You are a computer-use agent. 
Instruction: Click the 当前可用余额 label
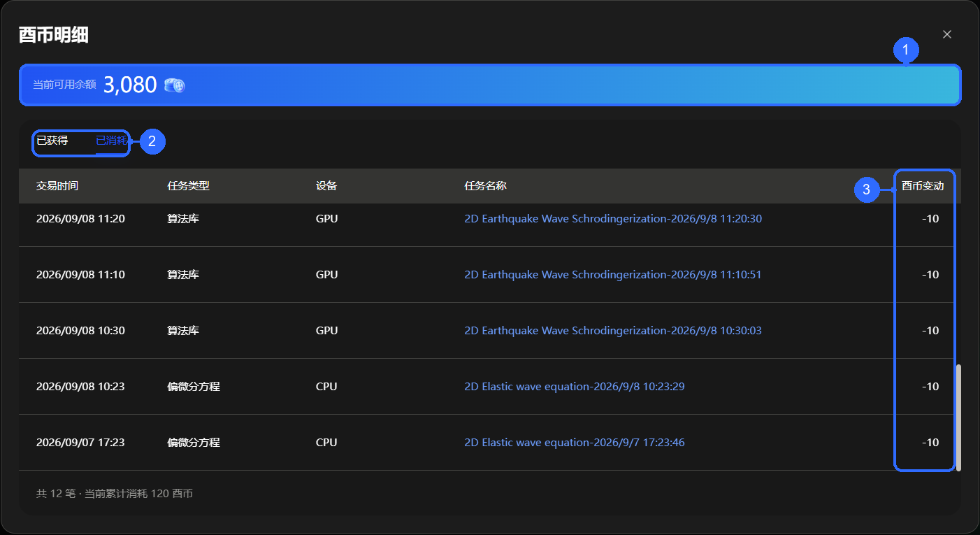(x=64, y=85)
